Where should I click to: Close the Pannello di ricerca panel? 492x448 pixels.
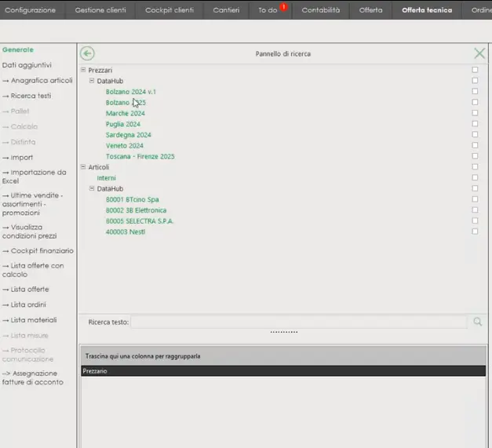[479, 53]
